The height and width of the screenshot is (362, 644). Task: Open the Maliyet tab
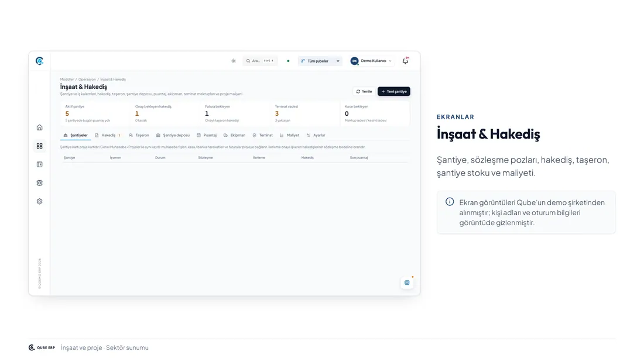tap(290, 135)
